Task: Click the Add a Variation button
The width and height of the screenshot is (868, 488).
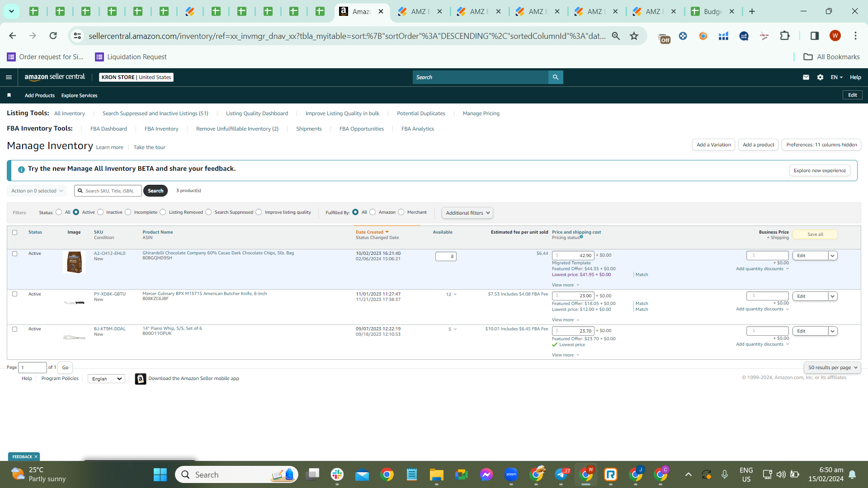Action: (x=713, y=145)
